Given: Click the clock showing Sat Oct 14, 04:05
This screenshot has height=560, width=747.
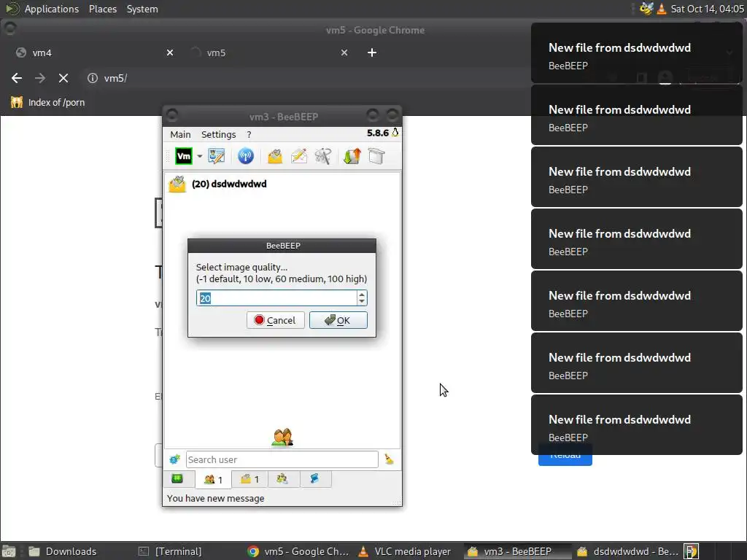Looking at the screenshot, I should tap(707, 9).
